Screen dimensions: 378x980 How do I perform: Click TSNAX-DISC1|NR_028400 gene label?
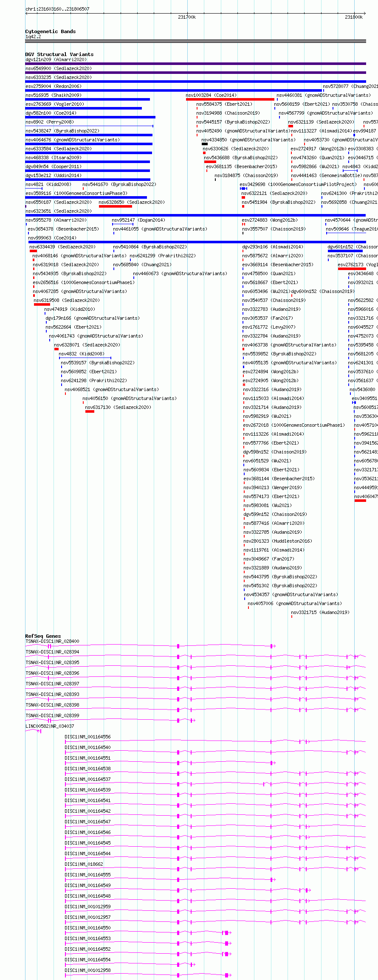52,641
